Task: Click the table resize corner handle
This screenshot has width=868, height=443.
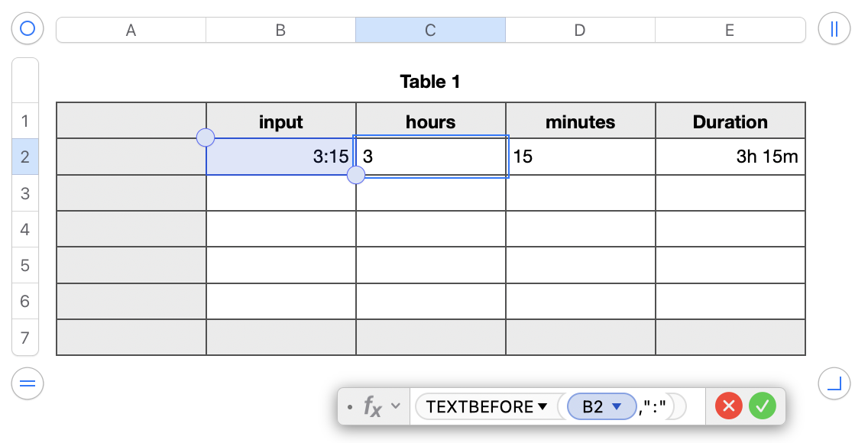Action: (834, 383)
